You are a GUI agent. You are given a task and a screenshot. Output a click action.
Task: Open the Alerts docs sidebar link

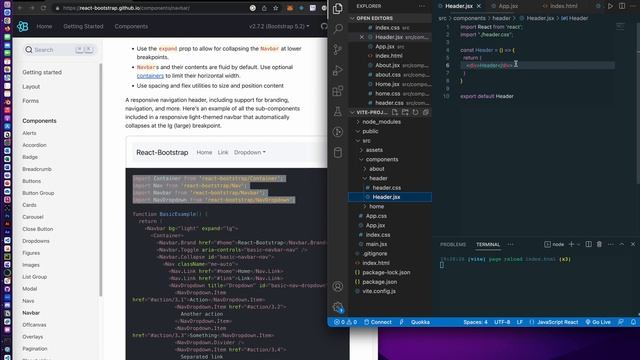coord(29,133)
